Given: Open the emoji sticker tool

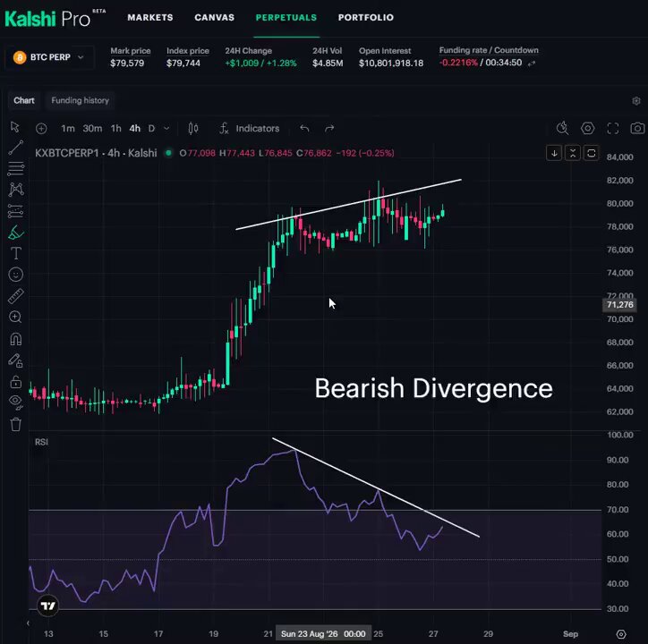Looking at the screenshot, I should tap(16, 275).
